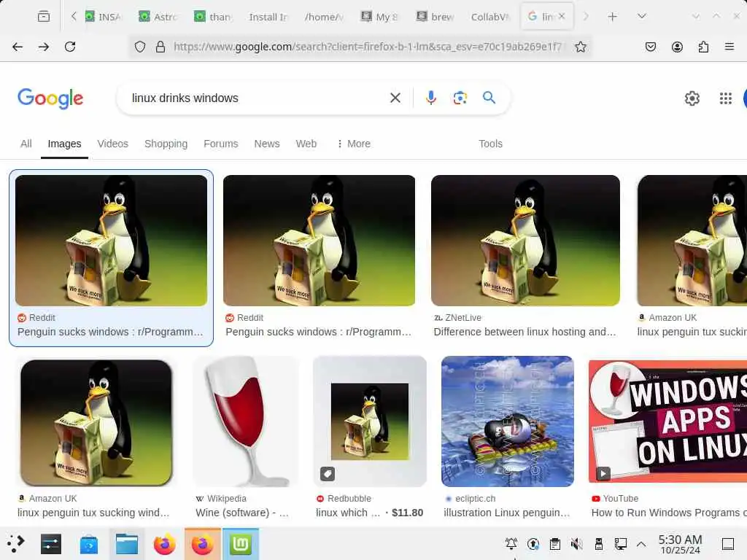Click the Google logo
The width and height of the screenshot is (747, 560).
pos(50,98)
